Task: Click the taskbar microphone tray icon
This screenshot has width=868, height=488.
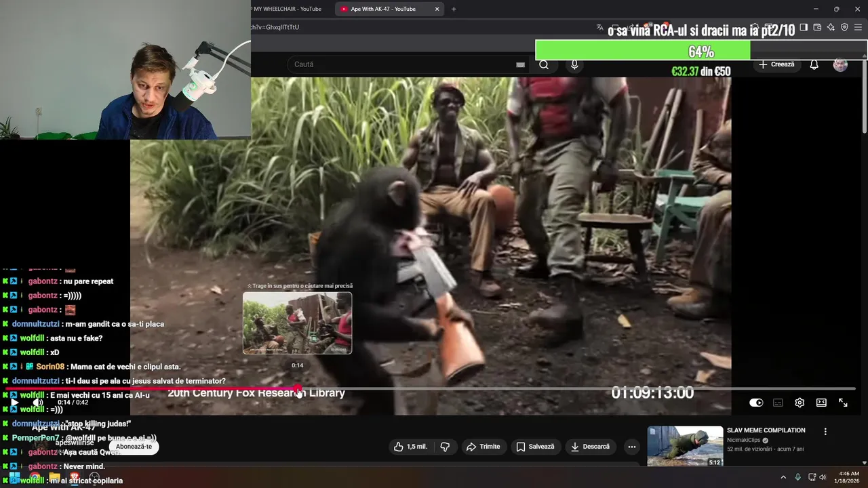Action: (797, 477)
